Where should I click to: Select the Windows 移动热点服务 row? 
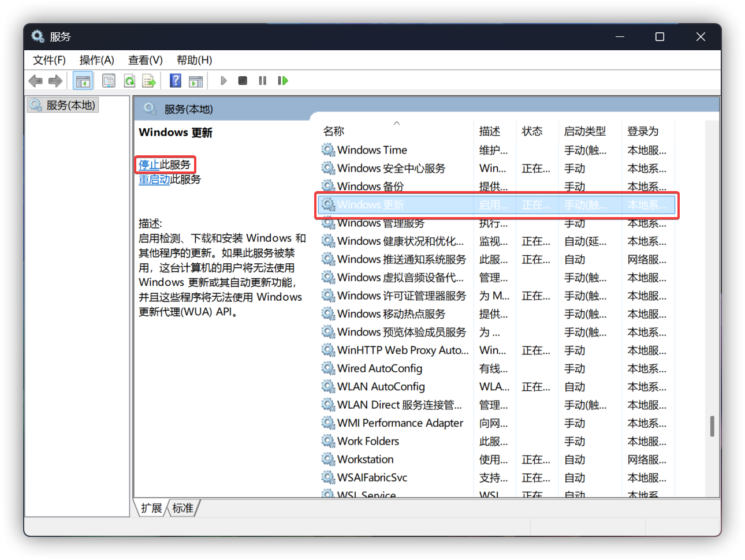coord(497,314)
